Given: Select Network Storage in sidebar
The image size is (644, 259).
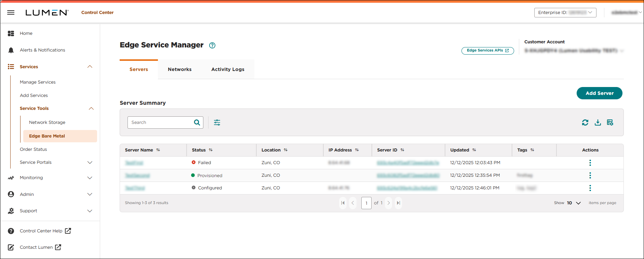Looking at the screenshot, I should [x=47, y=123].
